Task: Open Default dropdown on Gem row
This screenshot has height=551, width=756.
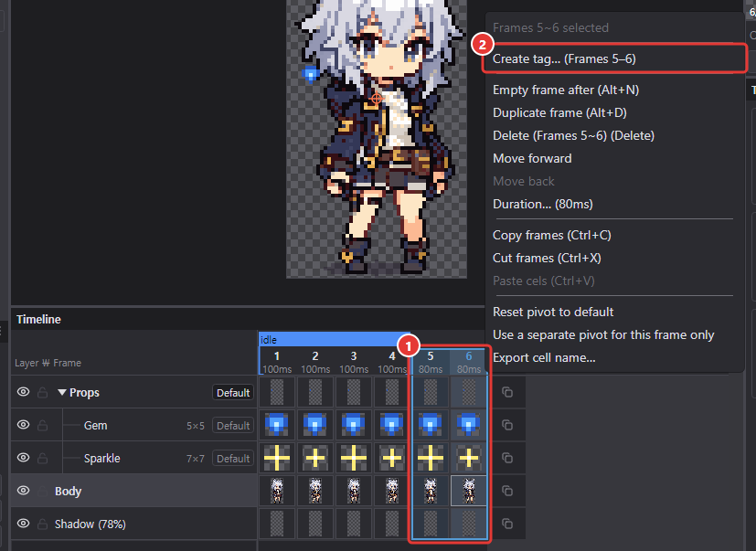Action: tap(233, 426)
